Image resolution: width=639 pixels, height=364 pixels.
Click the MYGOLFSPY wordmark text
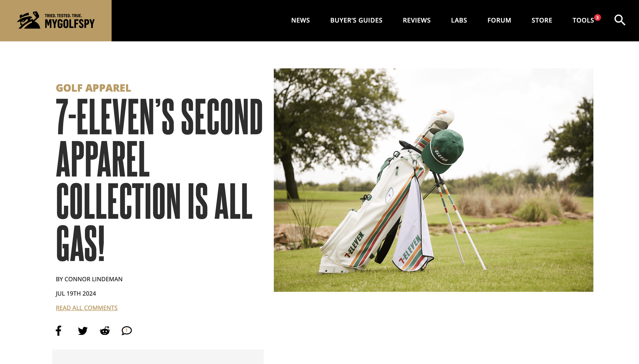(x=70, y=24)
